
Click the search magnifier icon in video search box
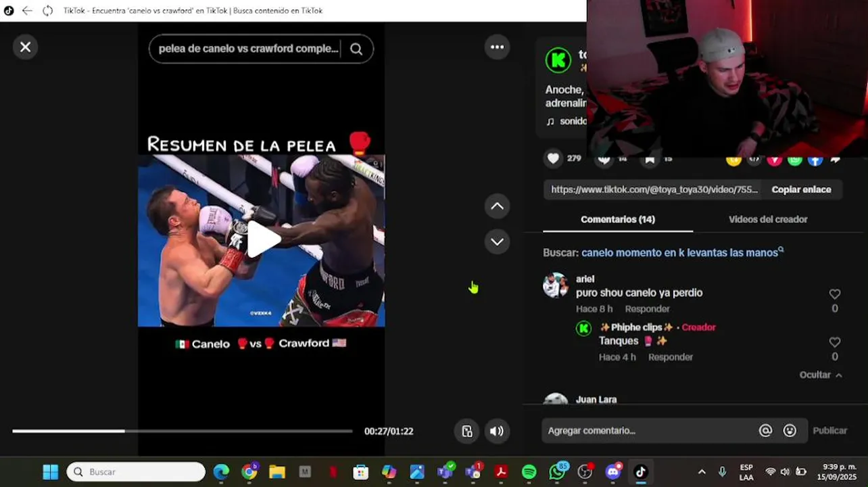point(356,49)
